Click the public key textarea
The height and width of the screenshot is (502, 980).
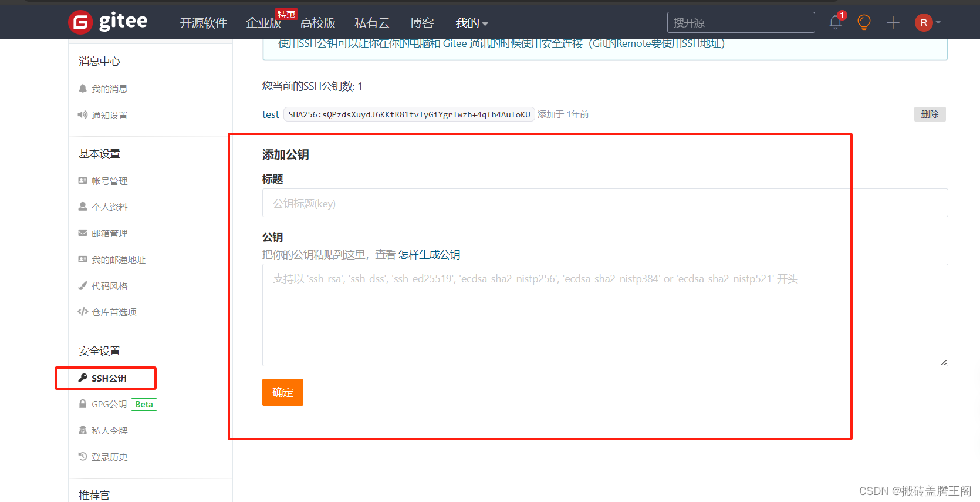(605, 315)
